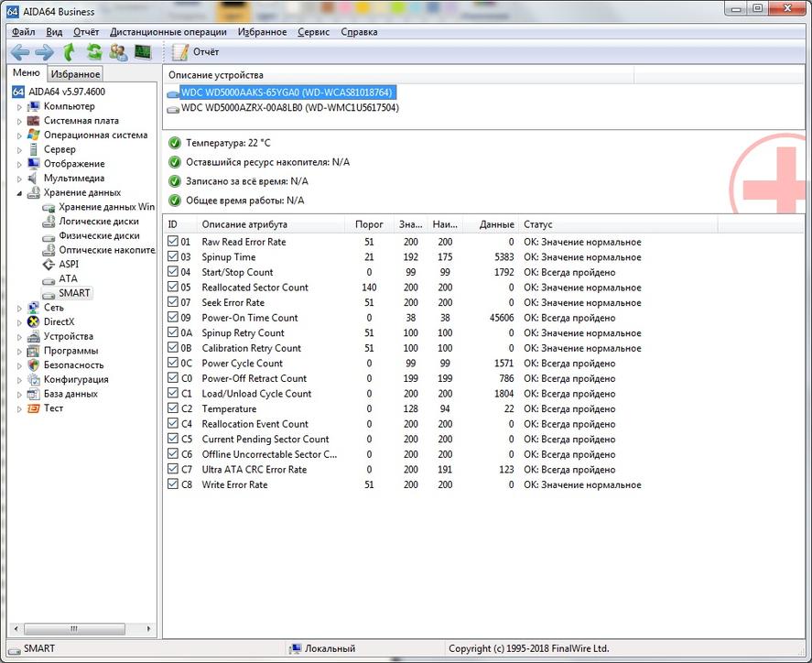
Task: Switch to the Избранное tab
Action: (76, 74)
